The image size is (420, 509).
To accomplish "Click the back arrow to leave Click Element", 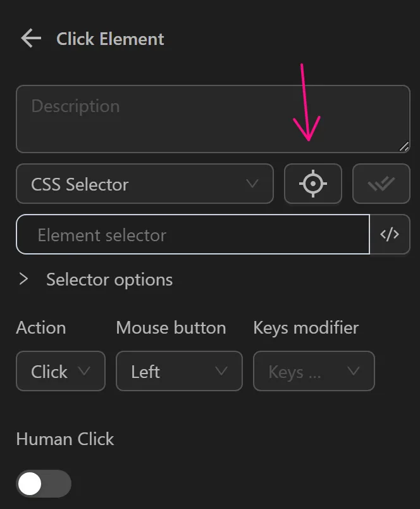I will 30,39.
